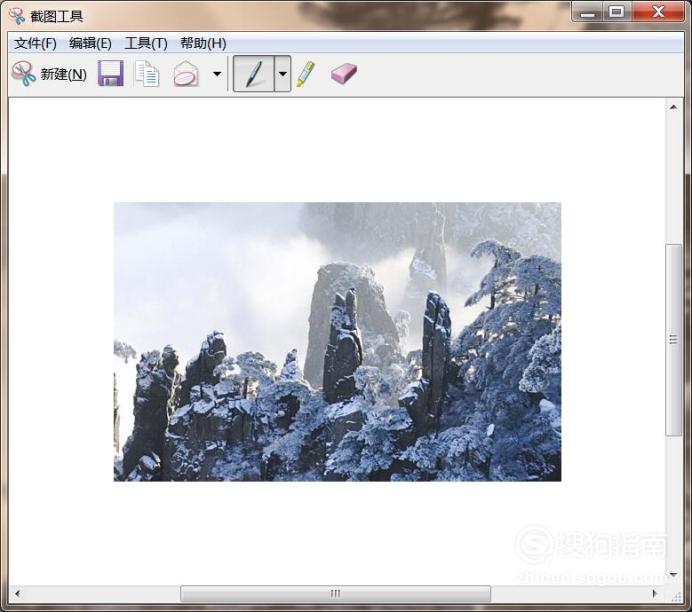Viewport: 692px width, 612px height.
Task: Open the 帮助(H) menu
Action: [203, 43]
